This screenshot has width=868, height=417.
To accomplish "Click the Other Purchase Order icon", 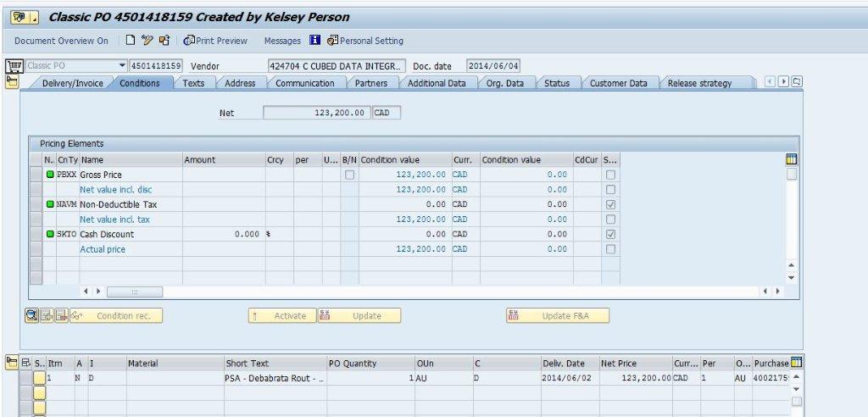I will coord(164,40).
